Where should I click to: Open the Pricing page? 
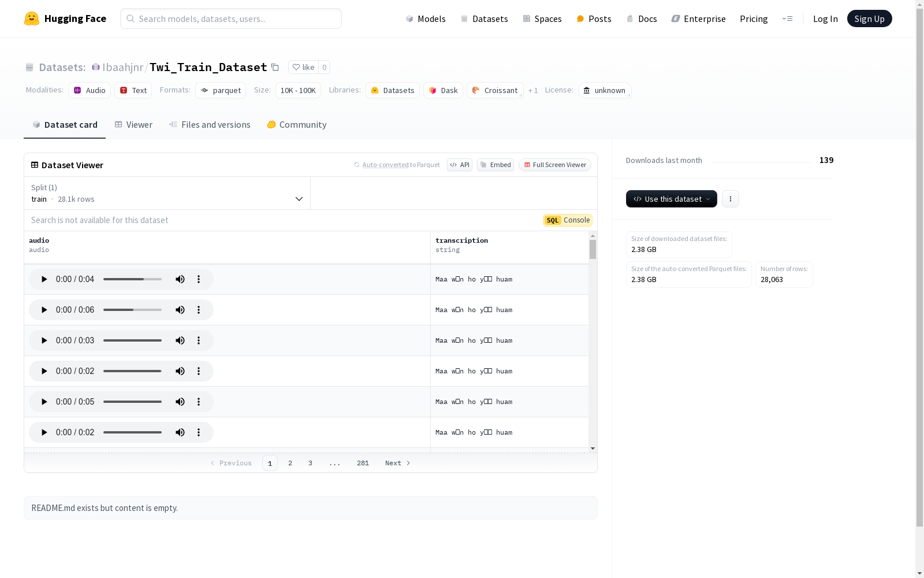(x=754, y=18)
